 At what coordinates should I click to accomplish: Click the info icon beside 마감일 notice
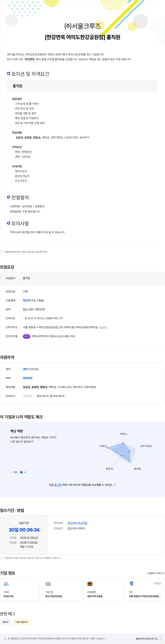2,558
